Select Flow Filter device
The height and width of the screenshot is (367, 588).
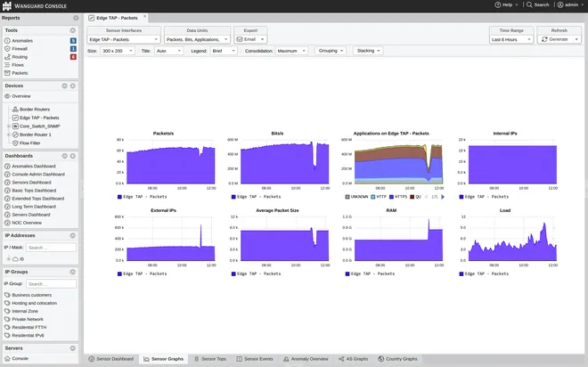tap(30, 143)
